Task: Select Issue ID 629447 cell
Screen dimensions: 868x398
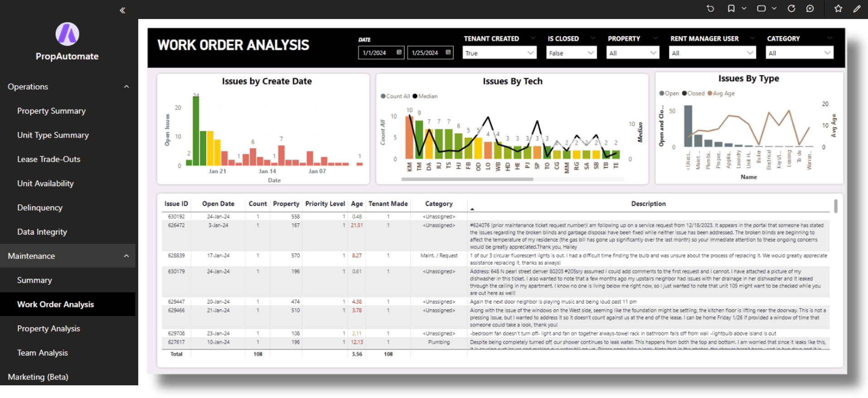Action: tap(176, 302)
